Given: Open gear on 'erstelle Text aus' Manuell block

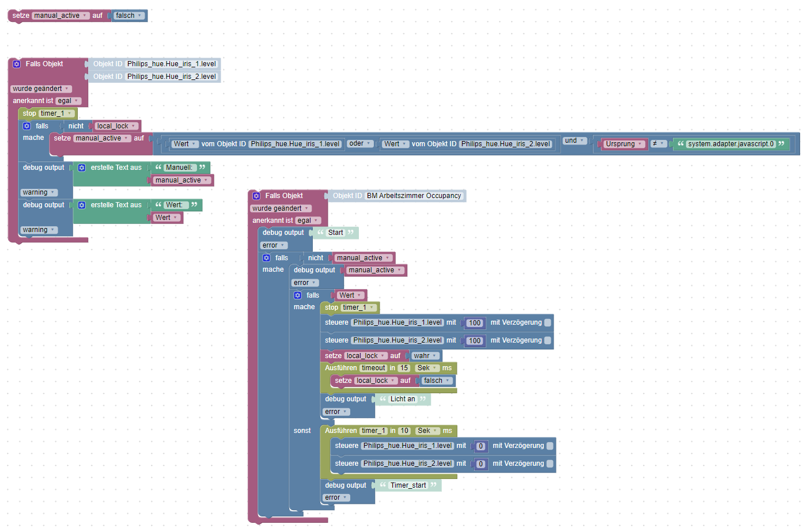Looking at the screenshot, I should point(82,168).
